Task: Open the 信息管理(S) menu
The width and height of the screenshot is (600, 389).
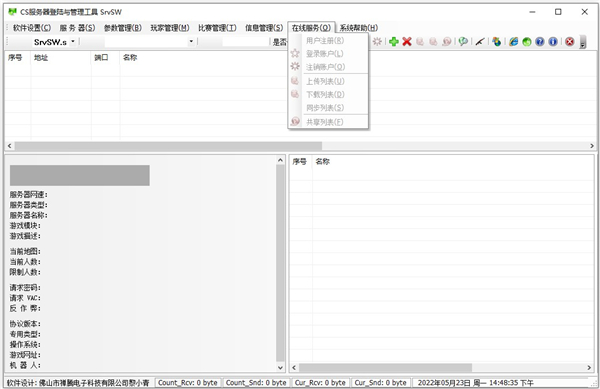Action: point(264,28)
